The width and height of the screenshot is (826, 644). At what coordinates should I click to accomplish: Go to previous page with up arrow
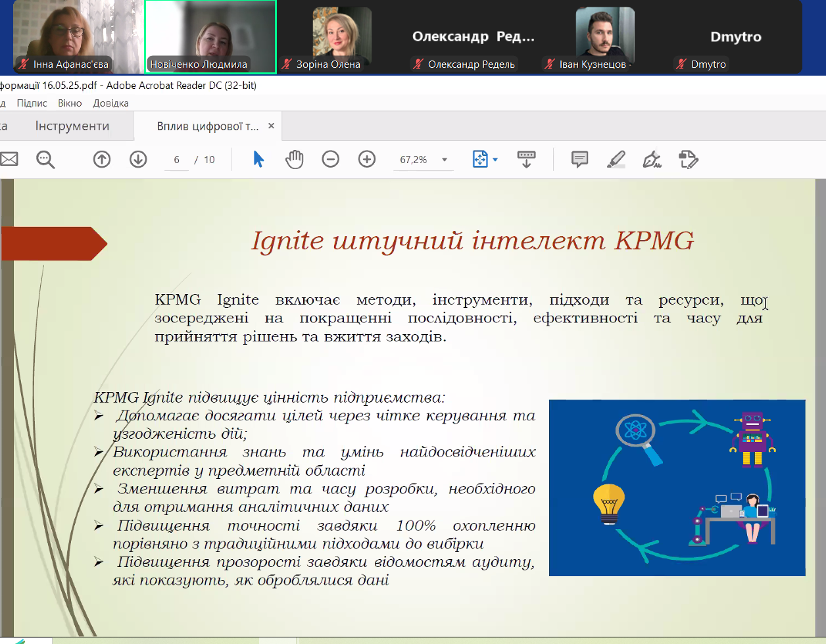(102, 159)
